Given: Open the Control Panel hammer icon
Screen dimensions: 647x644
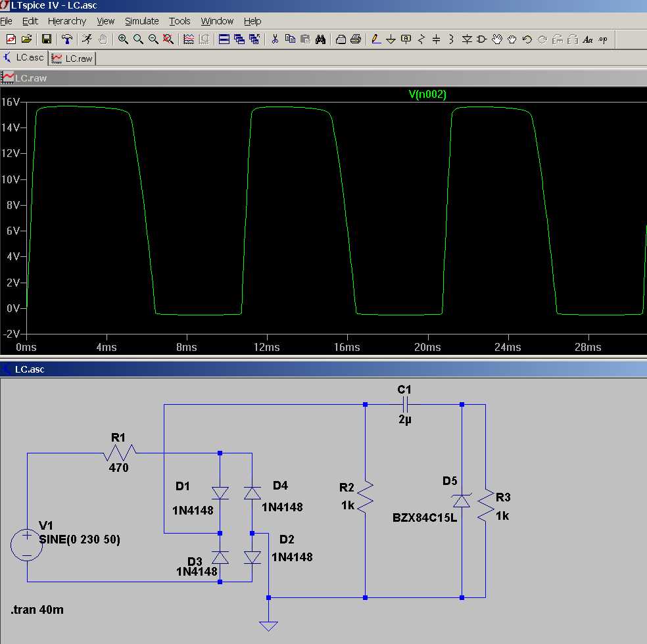Looking at the screenshot, I should [x=67, y=39].
